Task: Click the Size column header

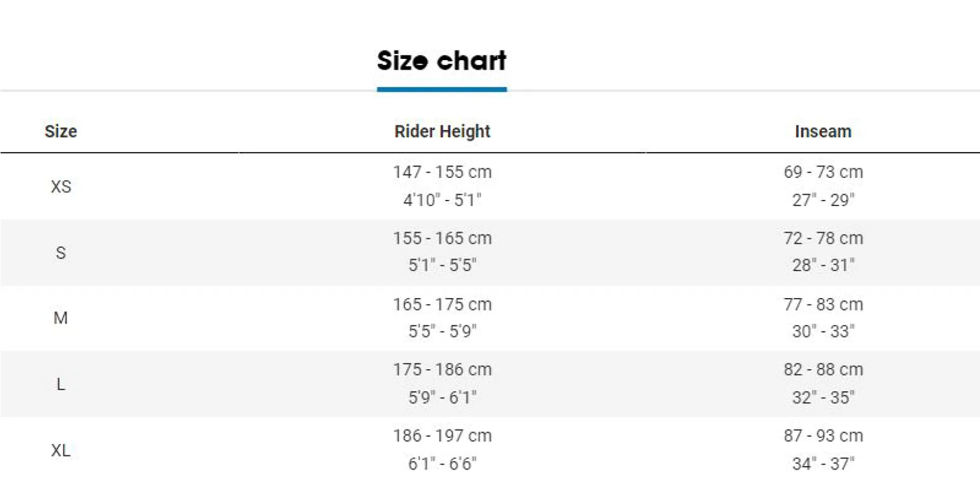Action: click(x=61, y=131)
